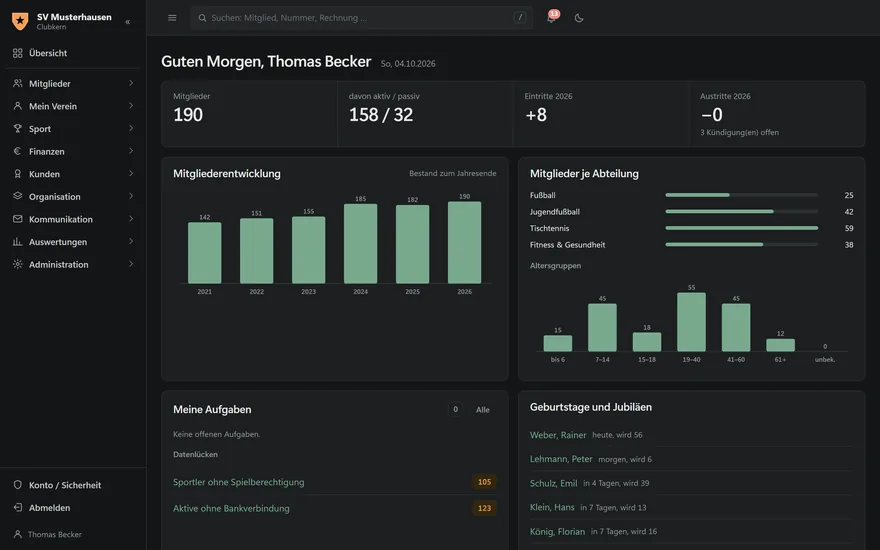Open Konto / Sicherheit settings
This screenshot has width=880, height=550.
(x=73, y=485)
